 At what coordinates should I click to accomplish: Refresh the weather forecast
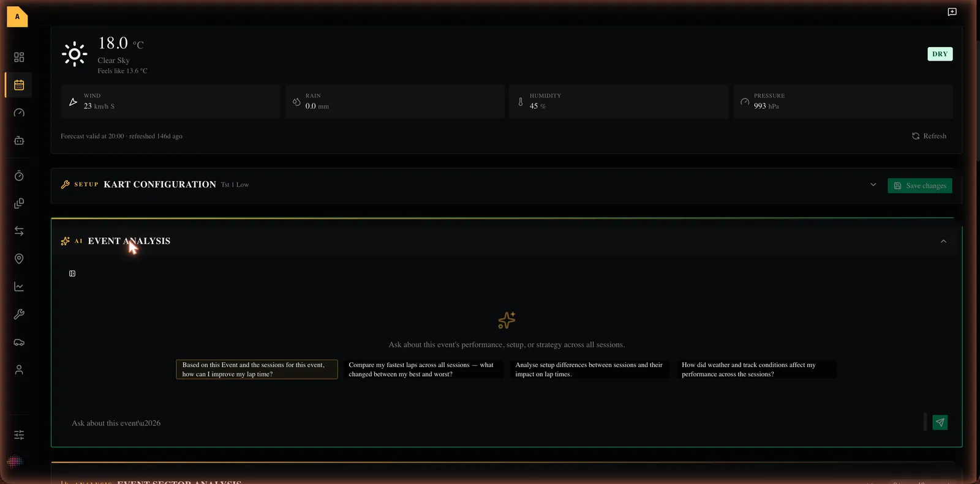[x=929, y=136]
